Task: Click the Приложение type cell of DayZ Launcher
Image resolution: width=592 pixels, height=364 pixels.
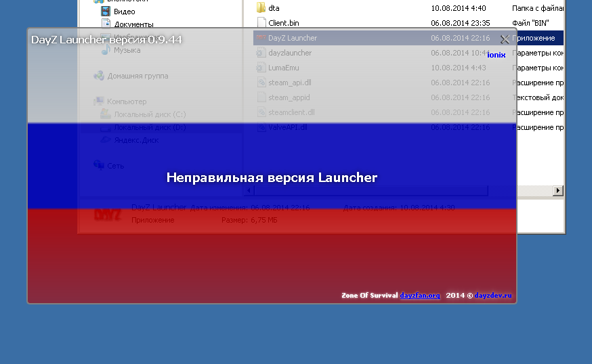Action: pyautogui.click(x=534, y=38)
